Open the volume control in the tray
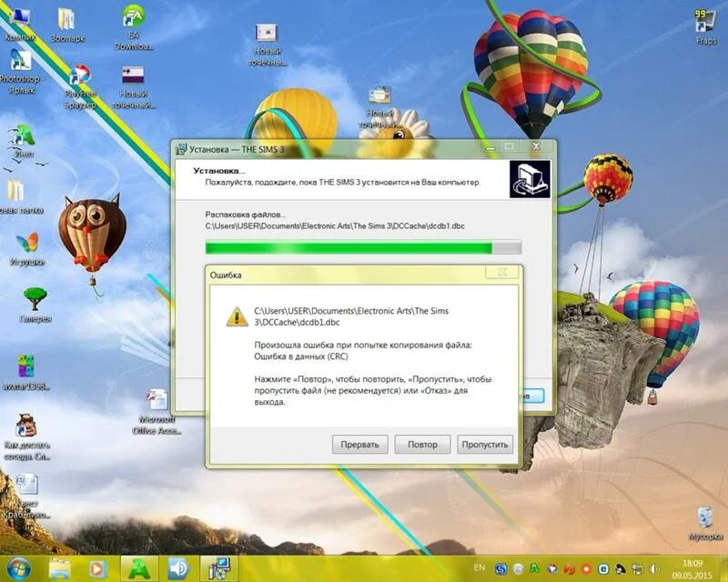This screenshot has width=728, height=582. pyautogui.click(x=654, y=568)
